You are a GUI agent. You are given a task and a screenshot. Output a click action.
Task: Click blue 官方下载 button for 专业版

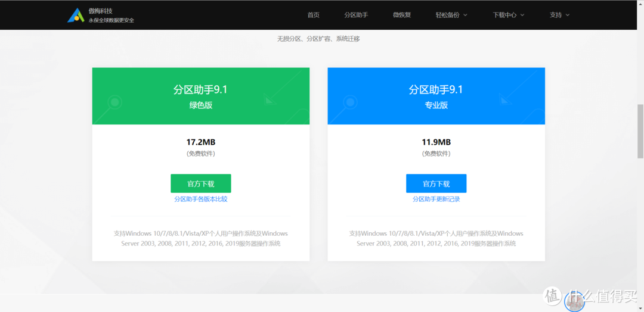(436, 183)
